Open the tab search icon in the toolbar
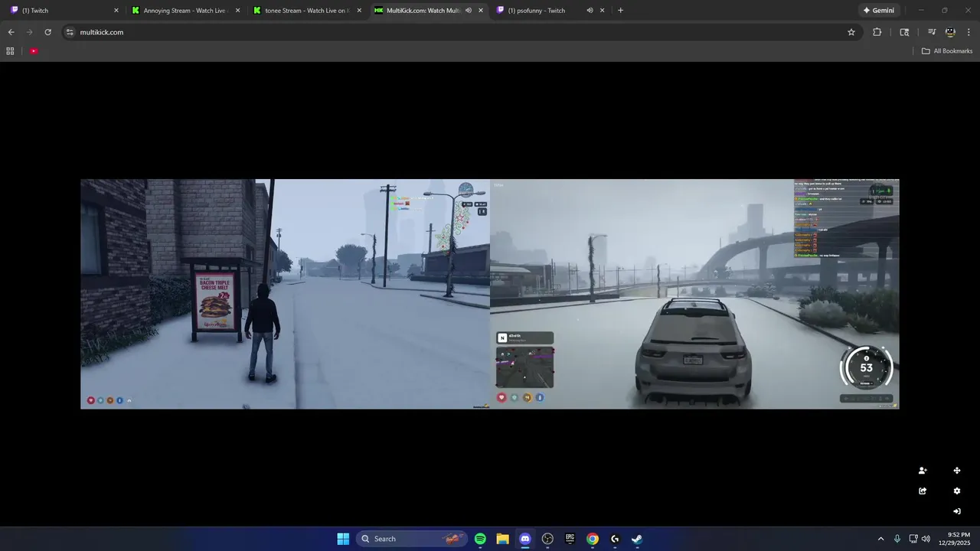980x551 pixels. (x=904, y=32)
